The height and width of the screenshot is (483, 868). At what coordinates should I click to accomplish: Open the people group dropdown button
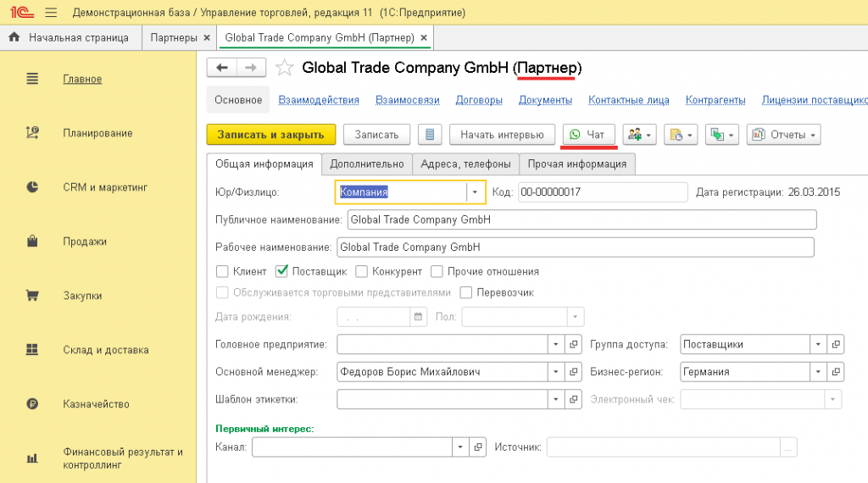(639, 135)
